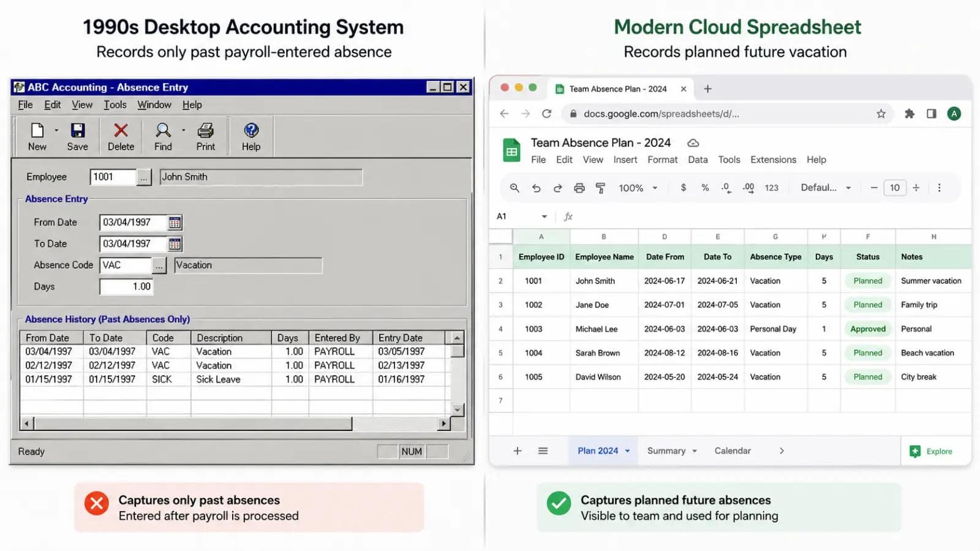Image resolution: width=980 pixels, height=551 pixels.
Task: Toggle the browser side panel icon
Action: 931,114
